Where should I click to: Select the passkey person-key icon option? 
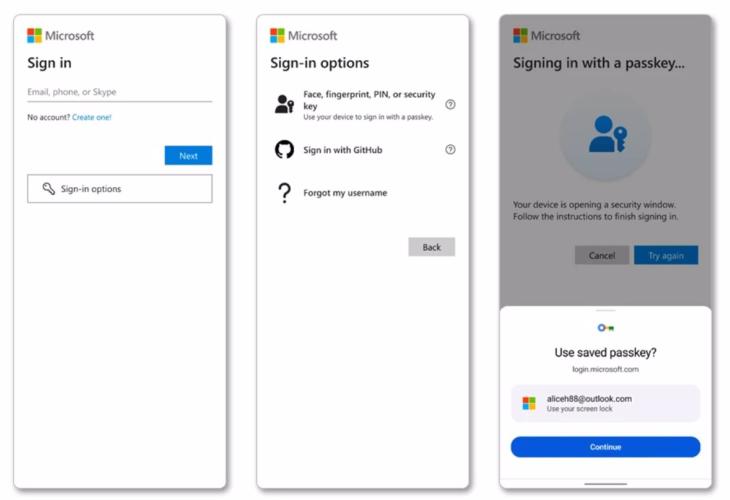coord(284,104)
